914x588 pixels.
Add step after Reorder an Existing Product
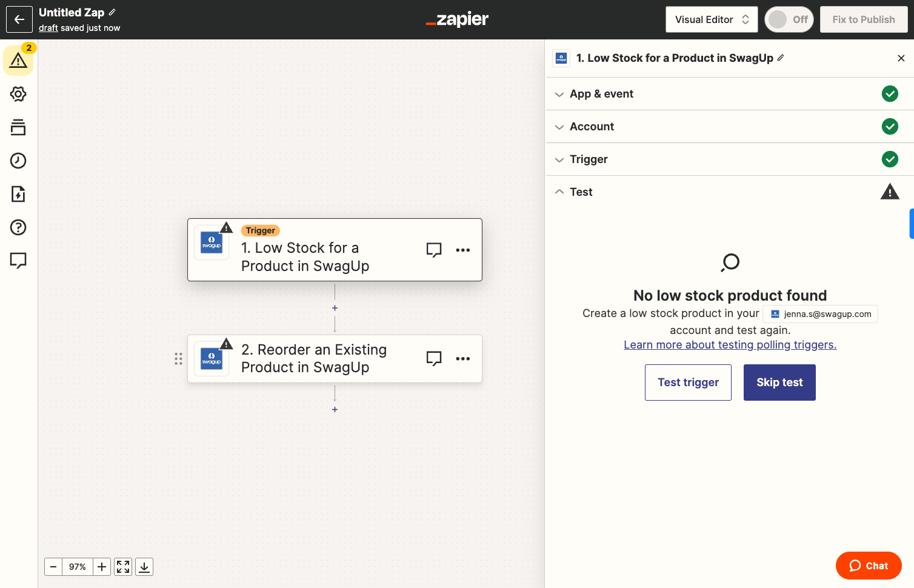(x=335, y=409)
